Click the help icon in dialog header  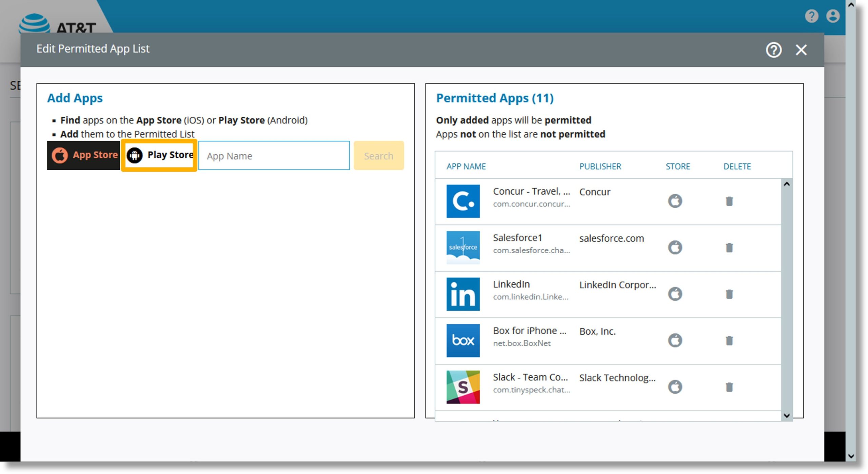(x=773, y=49)
